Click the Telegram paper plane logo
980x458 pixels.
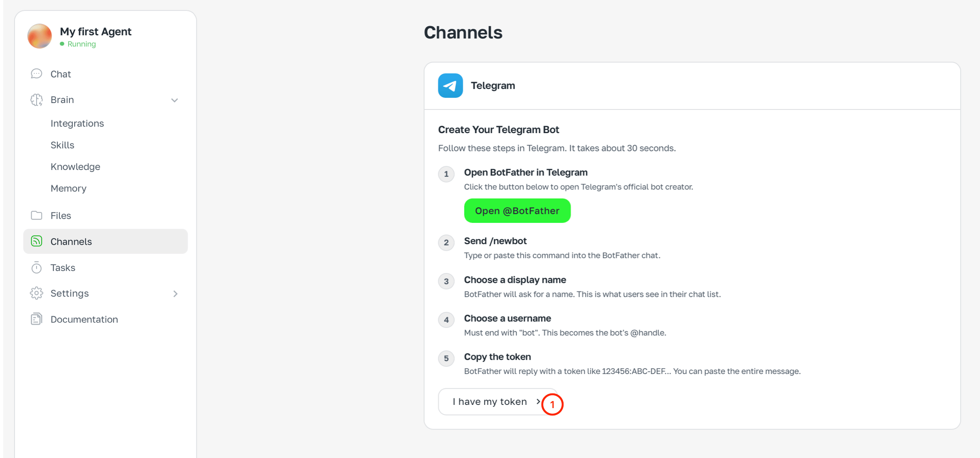tap(450, 86)
